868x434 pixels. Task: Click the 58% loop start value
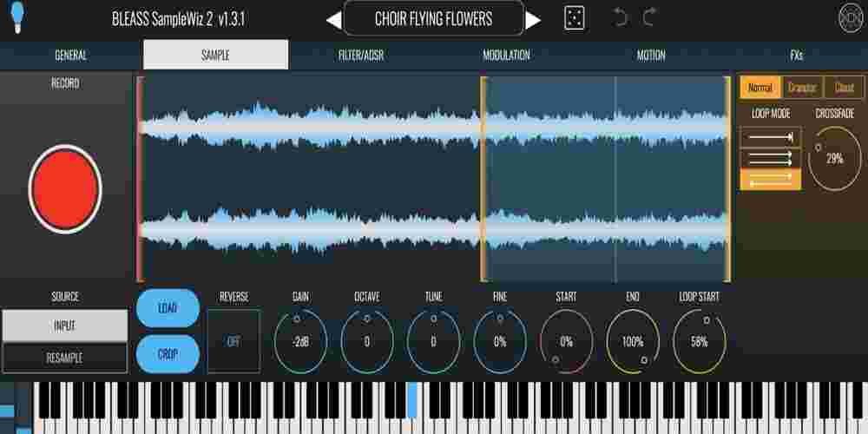[x=699, y=342]
